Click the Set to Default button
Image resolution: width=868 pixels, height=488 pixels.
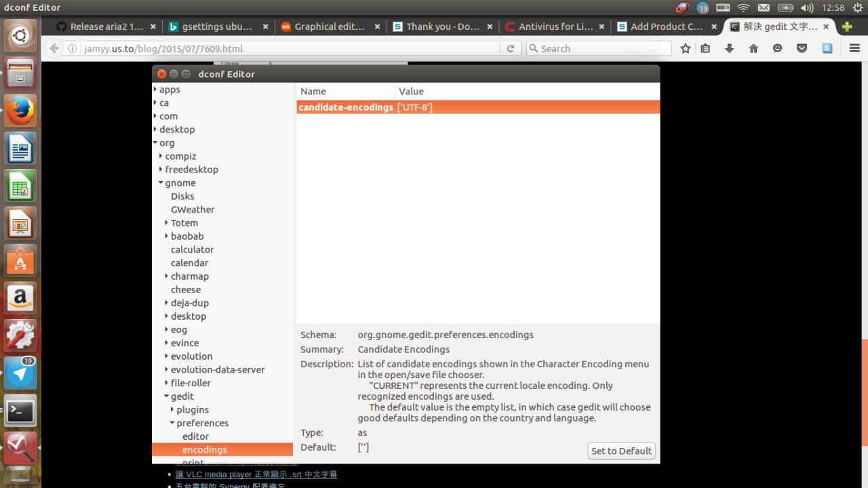621,451
